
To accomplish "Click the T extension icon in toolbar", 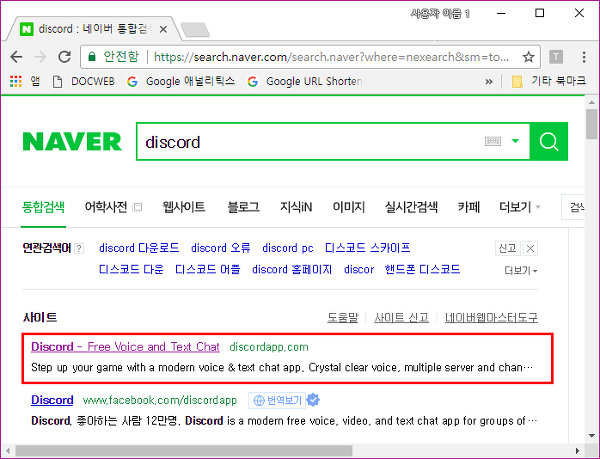I will point(556,57).
